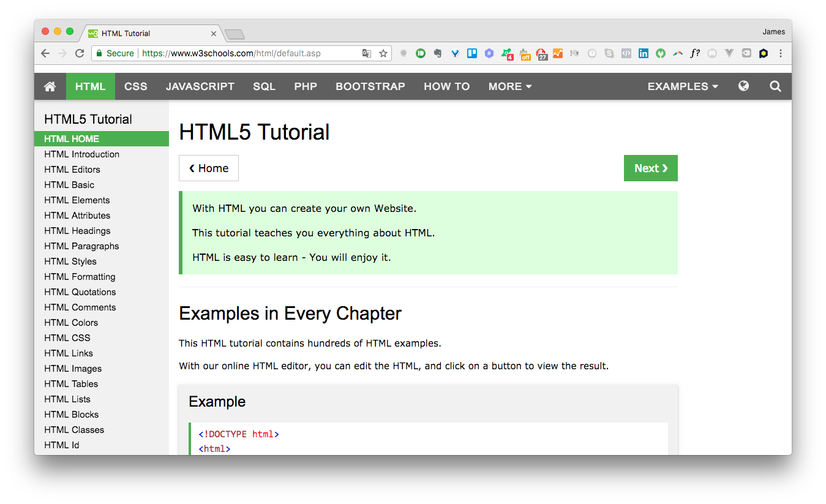Open Chrome's three-dot menu

pyautogui.click(x=781, y=53)
